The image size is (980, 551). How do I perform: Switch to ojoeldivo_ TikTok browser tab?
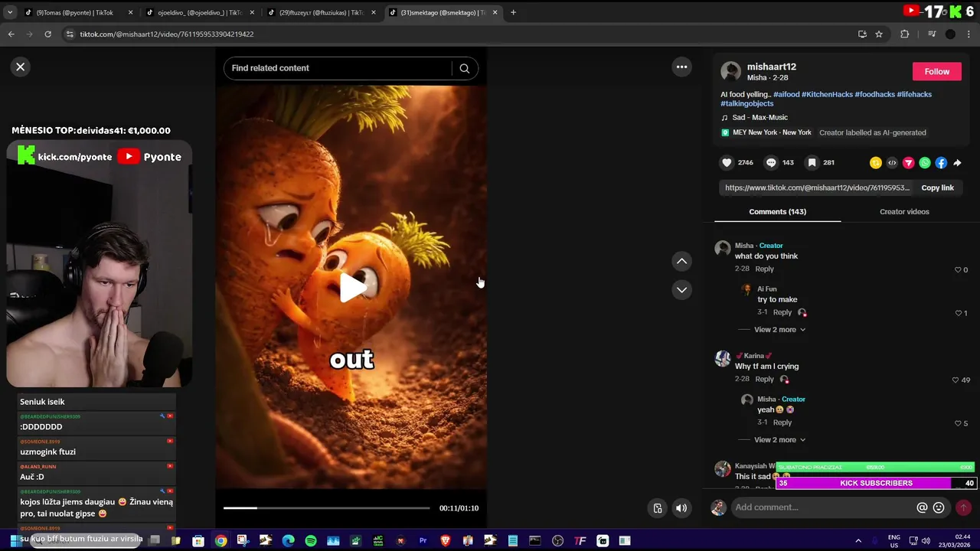pyautogui.click(x=199, y=12)
